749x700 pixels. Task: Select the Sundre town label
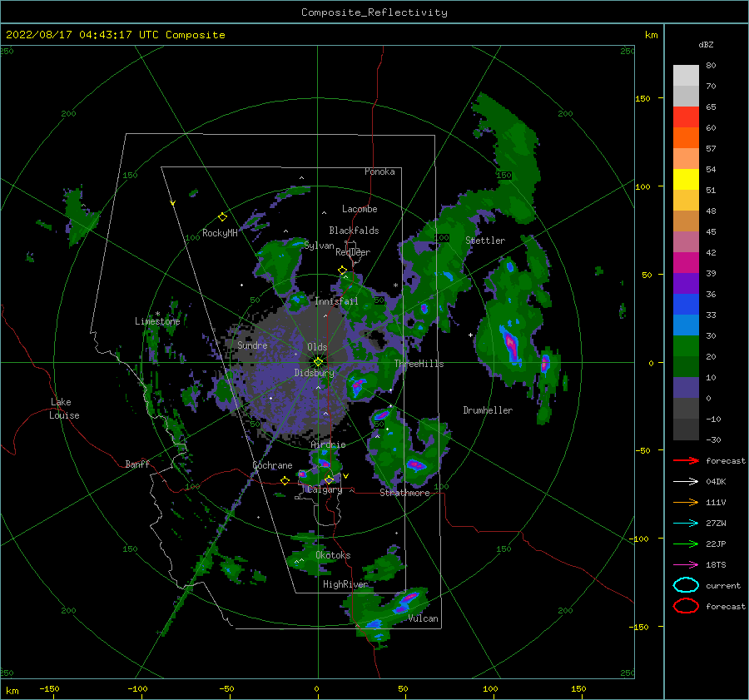[x=252, y=345]
